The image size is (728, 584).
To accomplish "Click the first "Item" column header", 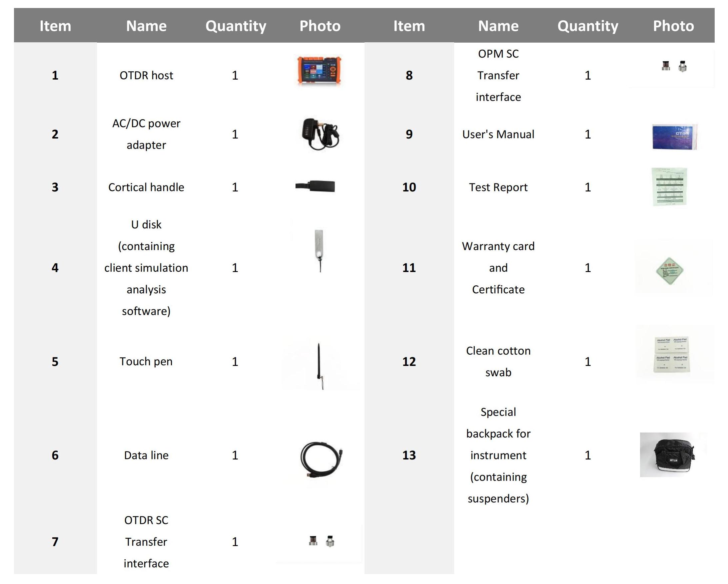I will [55, 26].
